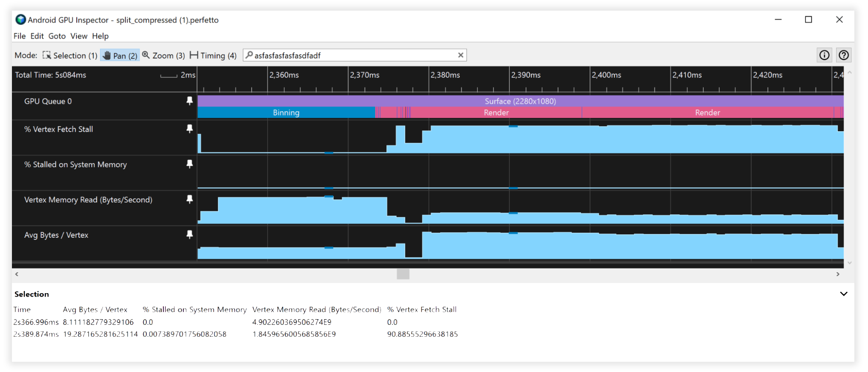Focus the search input field
The height and width of the screenshot is (372, 868).
point(354,55)
